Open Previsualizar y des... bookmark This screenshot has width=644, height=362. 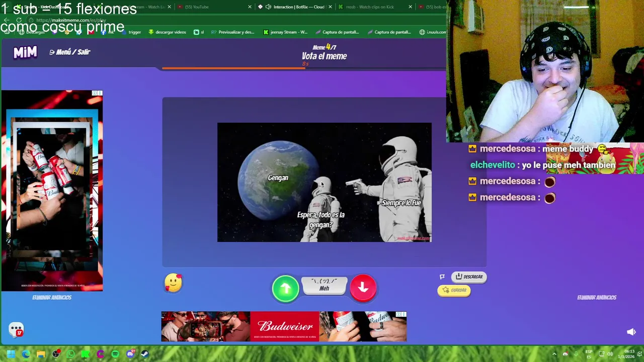click(x=232, y=32)
